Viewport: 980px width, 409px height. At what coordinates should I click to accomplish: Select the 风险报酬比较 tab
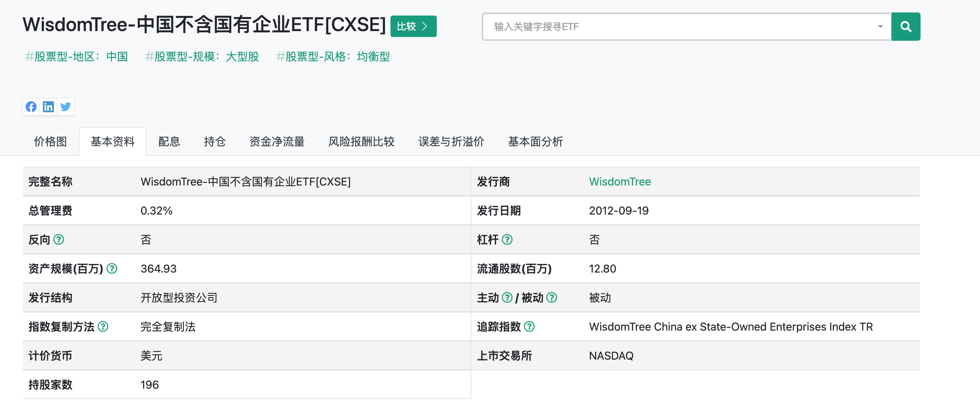click(x=361, y=142)
